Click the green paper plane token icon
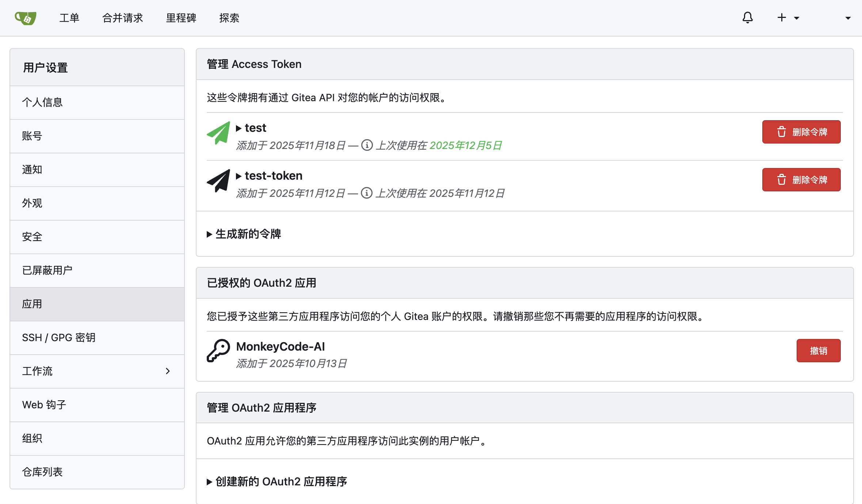The image size is (862, 504). pos(218,133)
